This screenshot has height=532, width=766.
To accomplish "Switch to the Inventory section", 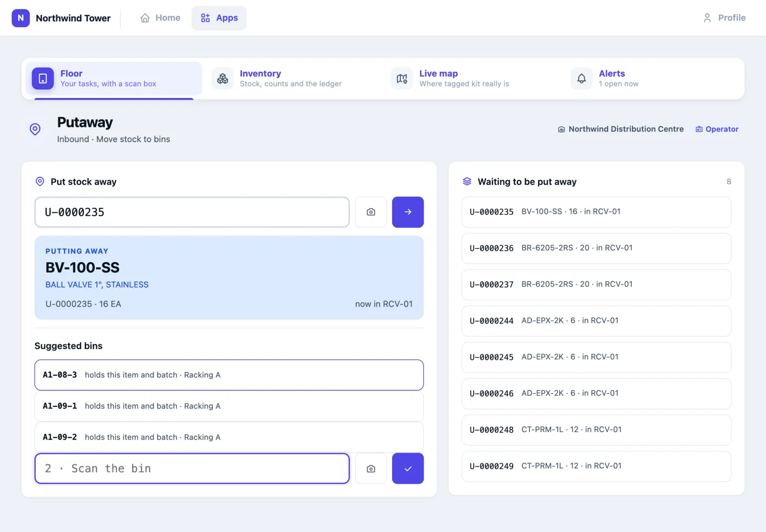I will point(293,79).
